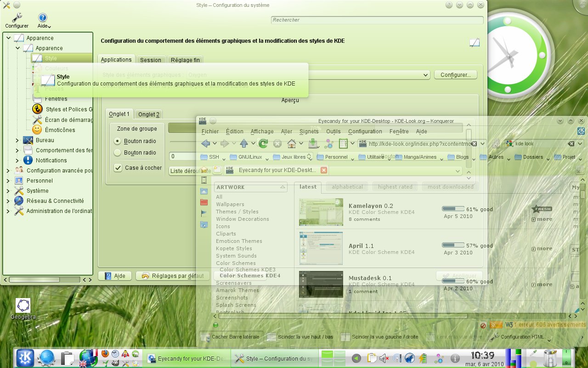Click Scinder la vue haut / bas

point(300,337)
